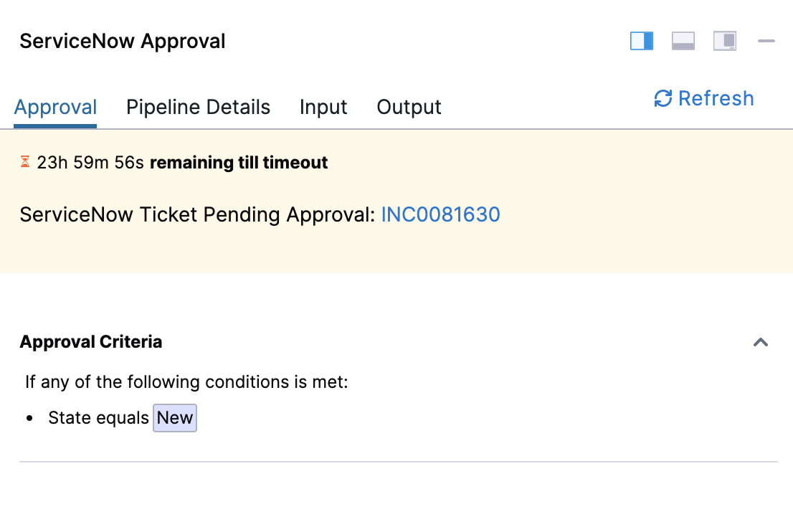Dock the panel to the right side
The width and height of the screenshot is (793, 532).
click(642, 42)
